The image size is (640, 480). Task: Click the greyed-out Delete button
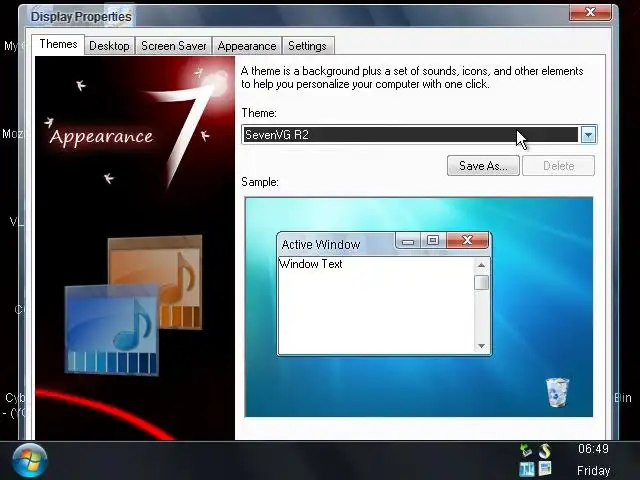(558, 166)
